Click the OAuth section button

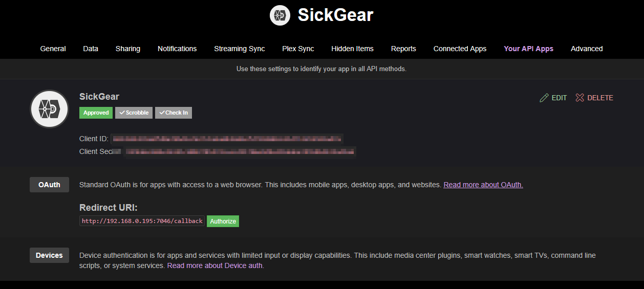[49, 185]
